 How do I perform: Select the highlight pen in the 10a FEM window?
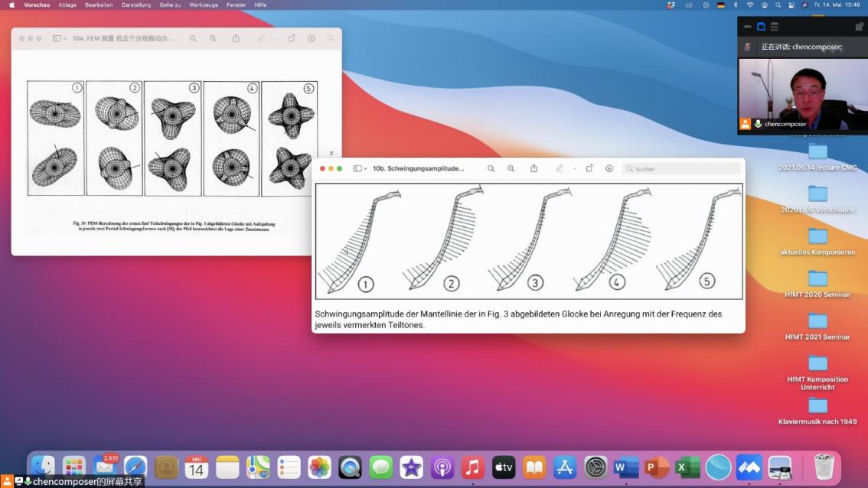point(262,38)
